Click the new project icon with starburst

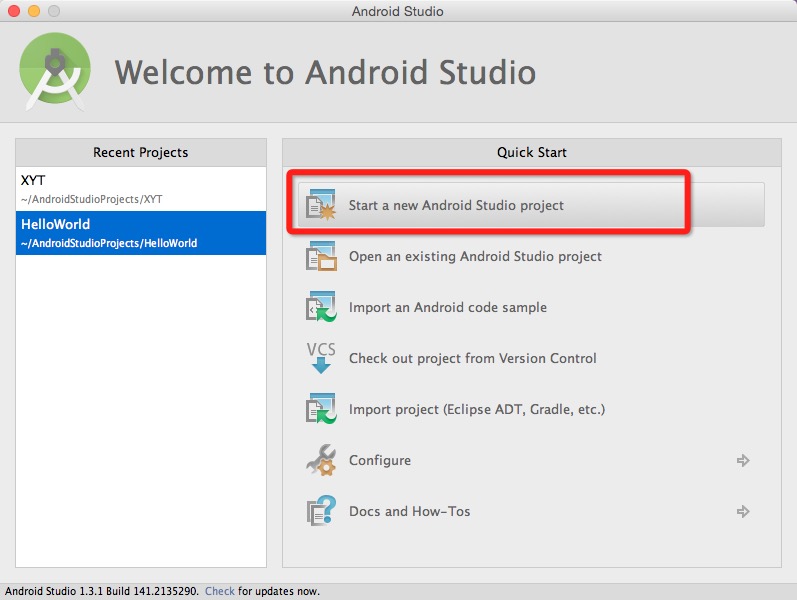321,205
